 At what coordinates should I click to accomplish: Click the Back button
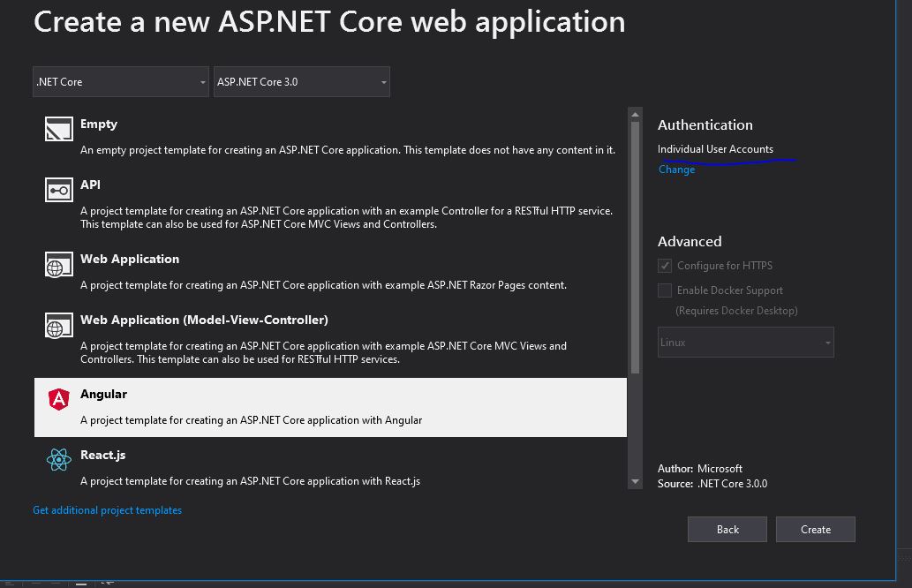point(727,529)
